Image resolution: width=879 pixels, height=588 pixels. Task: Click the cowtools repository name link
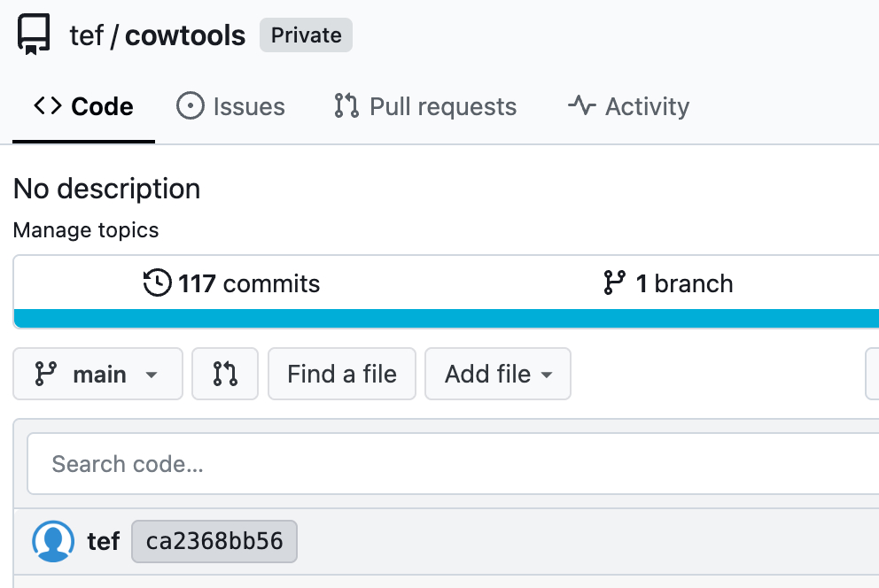tap(185, 35)
